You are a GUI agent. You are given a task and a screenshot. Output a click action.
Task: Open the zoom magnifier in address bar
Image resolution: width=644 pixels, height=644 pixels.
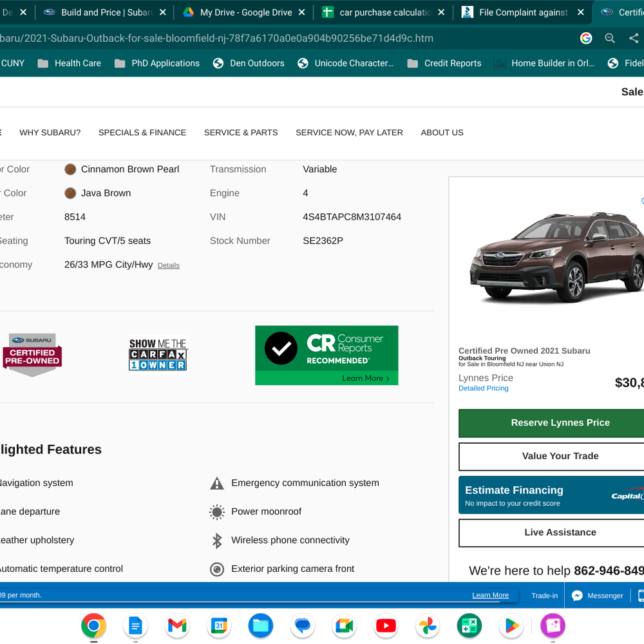point(610,38)
